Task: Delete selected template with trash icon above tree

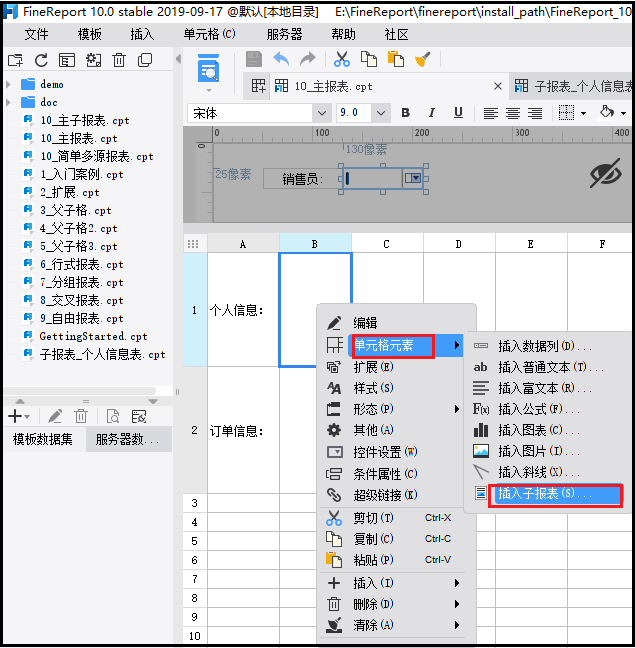Action: click(x=119, y=60)
